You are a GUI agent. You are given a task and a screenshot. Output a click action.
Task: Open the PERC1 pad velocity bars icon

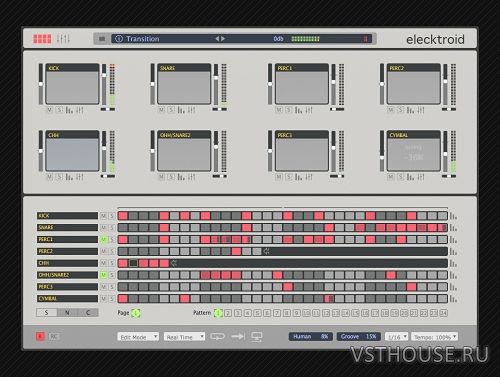[299, 110]
